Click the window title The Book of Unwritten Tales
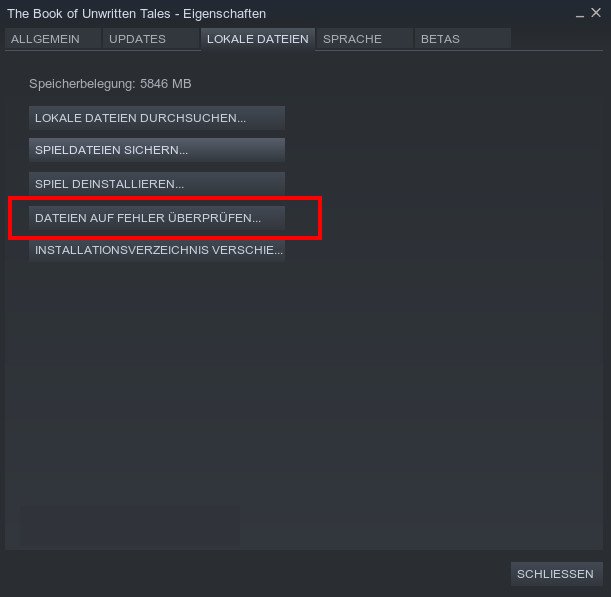 89,14
